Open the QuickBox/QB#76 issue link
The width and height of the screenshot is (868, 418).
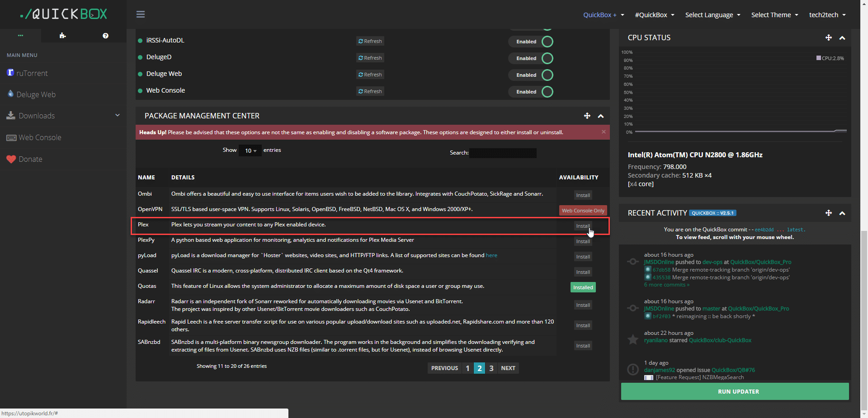click(733, 370)
